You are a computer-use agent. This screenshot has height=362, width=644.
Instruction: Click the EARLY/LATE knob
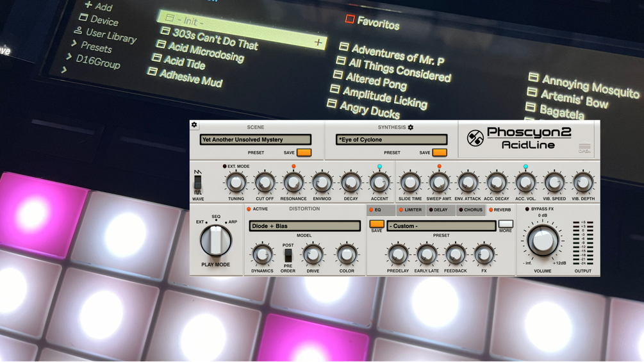tap(426, 255)
